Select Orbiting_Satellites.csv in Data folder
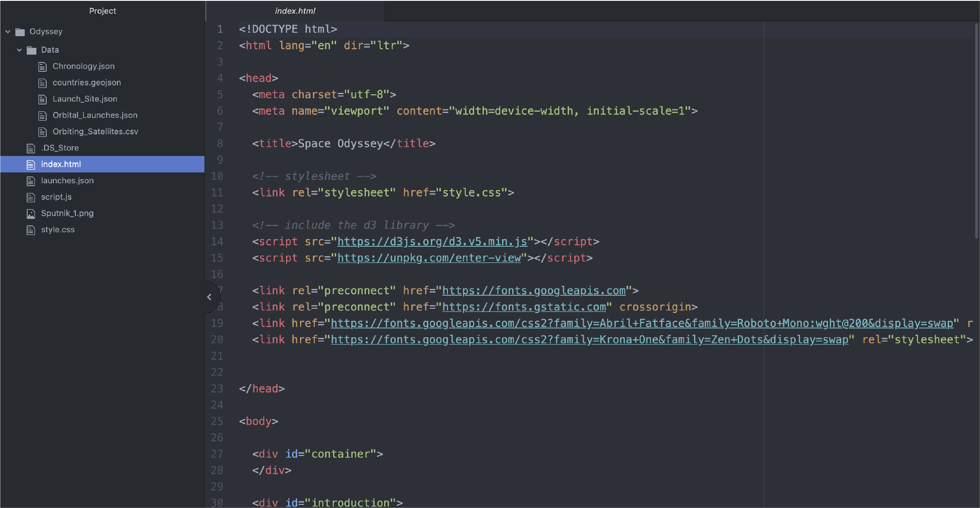 tap(96, 132)
